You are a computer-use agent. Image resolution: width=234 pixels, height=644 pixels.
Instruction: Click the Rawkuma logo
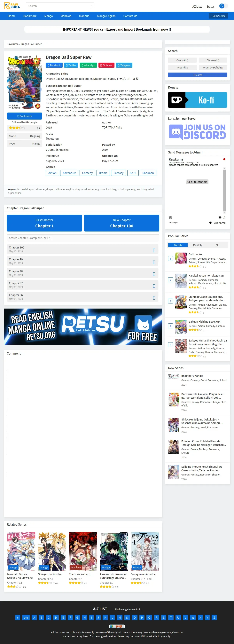click(x=12, y=6)
